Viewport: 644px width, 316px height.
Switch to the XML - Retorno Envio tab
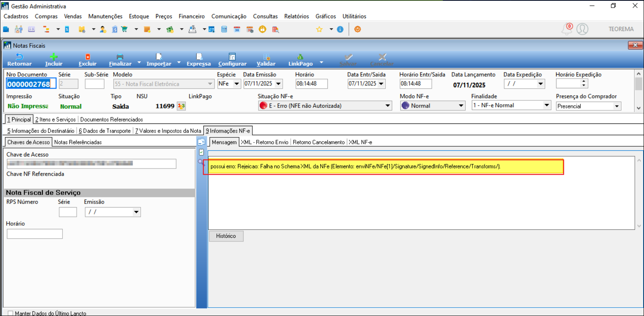(x=265, y=142)
